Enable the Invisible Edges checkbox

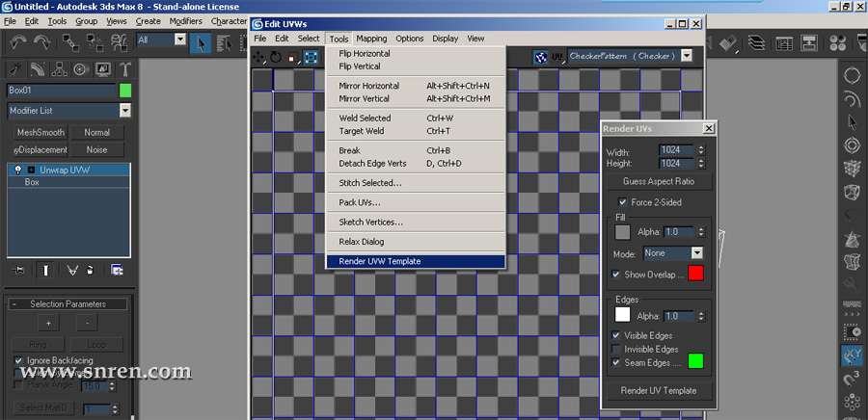click(x=616, y=349)
